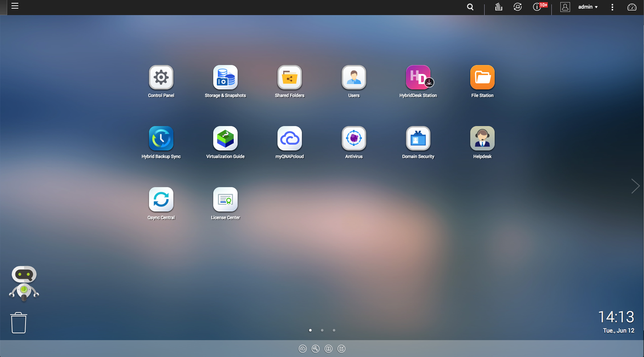Click the 14:13 clock display

(x=616, y=317)
